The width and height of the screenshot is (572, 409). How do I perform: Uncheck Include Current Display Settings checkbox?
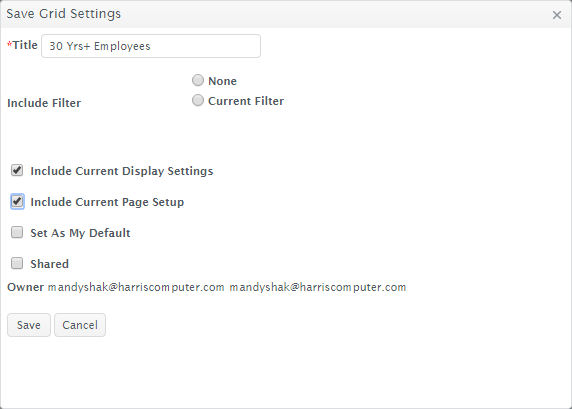(17, 170)
